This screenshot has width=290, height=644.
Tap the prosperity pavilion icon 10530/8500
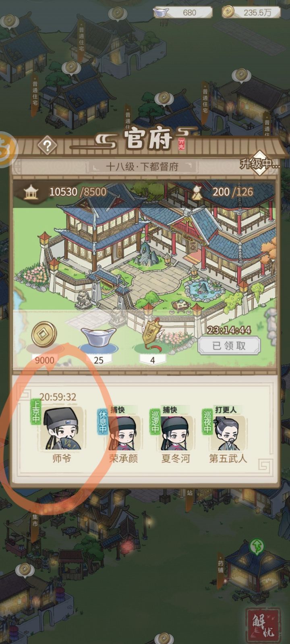pyautogui.click(x=31, y=192)
